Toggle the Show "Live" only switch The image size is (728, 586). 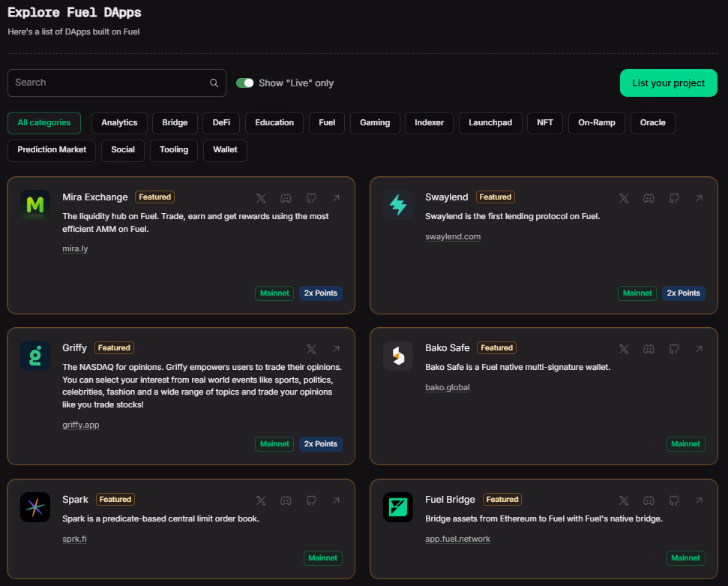point(244,83)
